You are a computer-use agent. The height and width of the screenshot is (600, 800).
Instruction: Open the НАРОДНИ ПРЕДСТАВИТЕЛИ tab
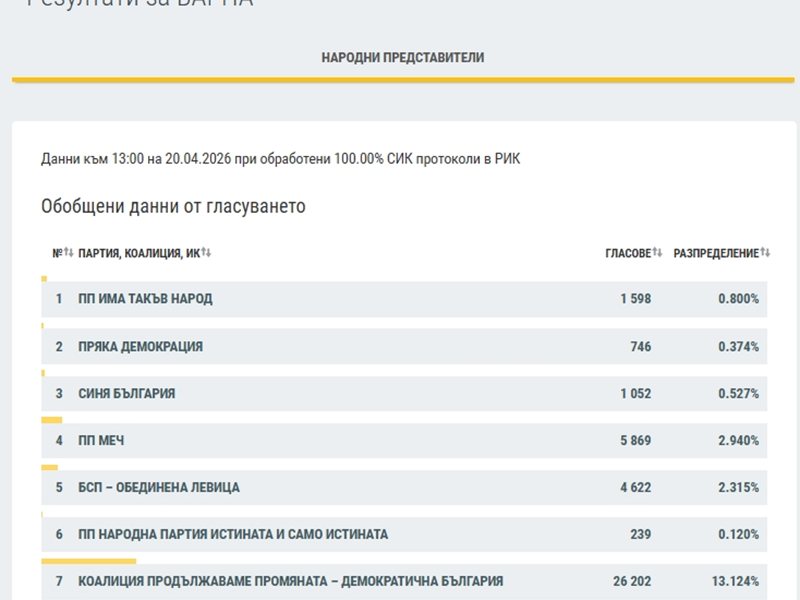click(403, 57)
